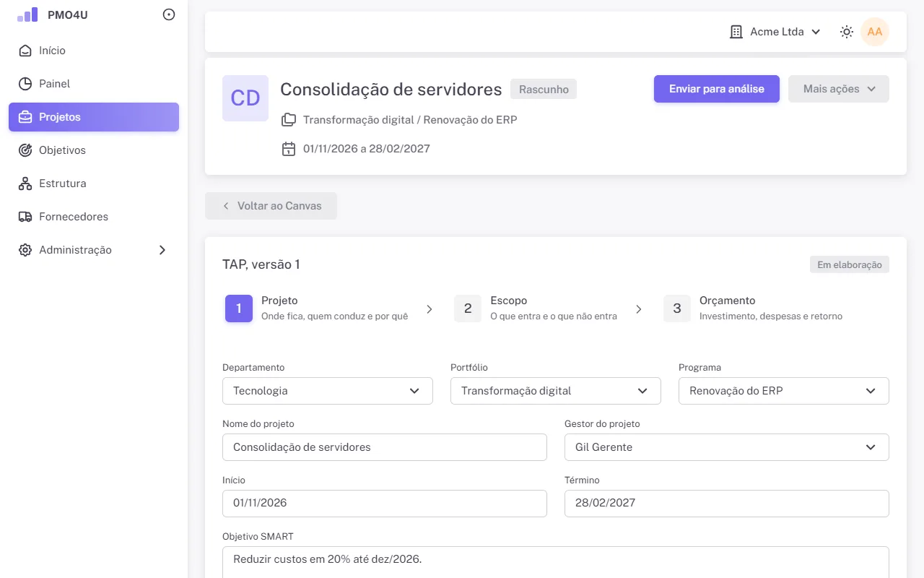Click the Acme Ltda building icon
The image size is (924, 578).
pos(736,32)
